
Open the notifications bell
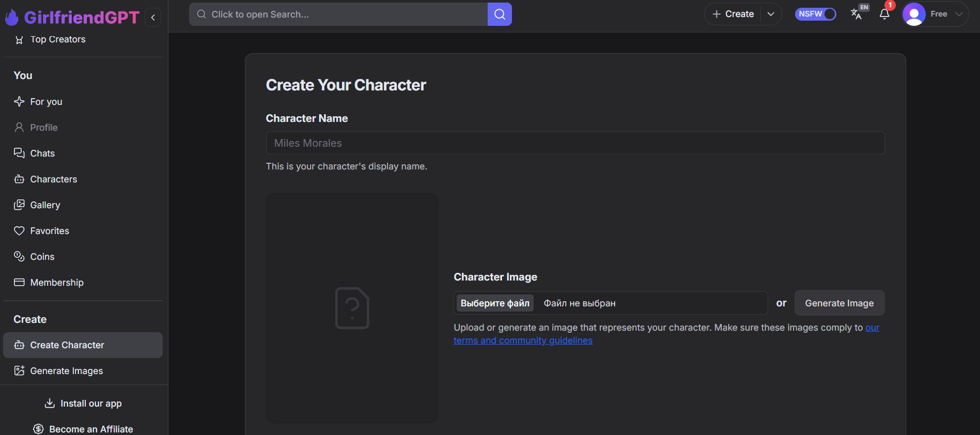click(x=884, y=14)
